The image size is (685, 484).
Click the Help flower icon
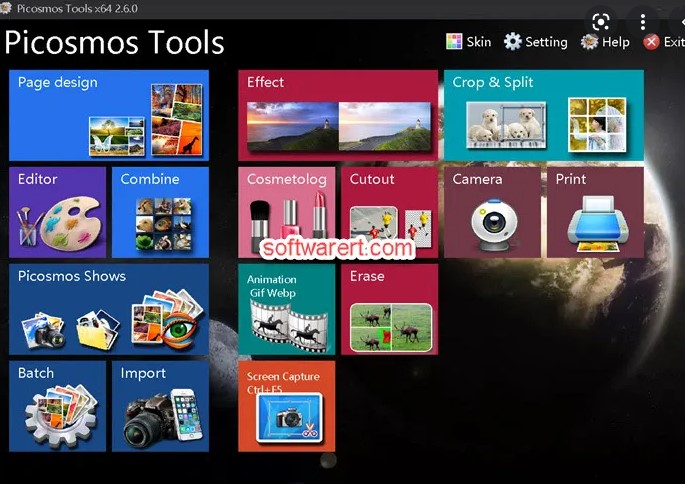coord(590,42)
